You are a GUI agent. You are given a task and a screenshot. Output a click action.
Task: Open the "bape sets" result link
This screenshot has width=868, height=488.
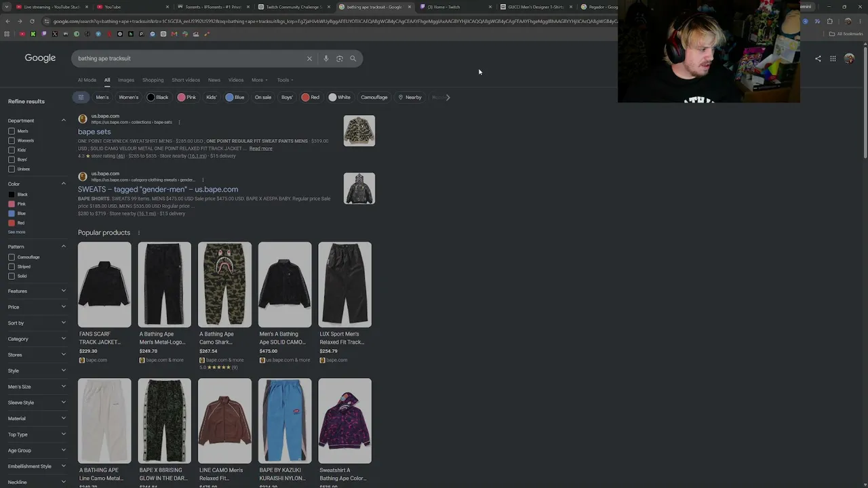[94, 131]
